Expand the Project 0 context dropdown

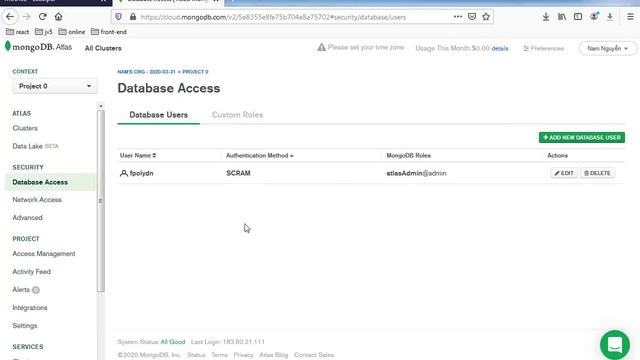point(55,86)
